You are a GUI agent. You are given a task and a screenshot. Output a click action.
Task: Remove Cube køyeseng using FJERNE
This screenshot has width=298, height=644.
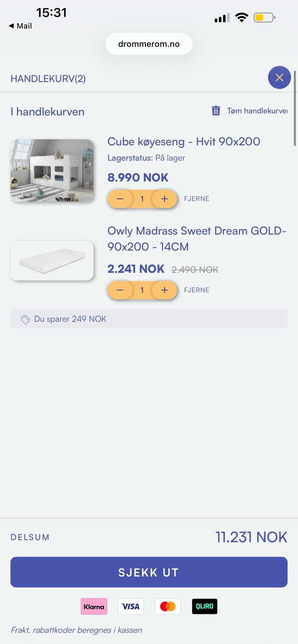(196, 199)
